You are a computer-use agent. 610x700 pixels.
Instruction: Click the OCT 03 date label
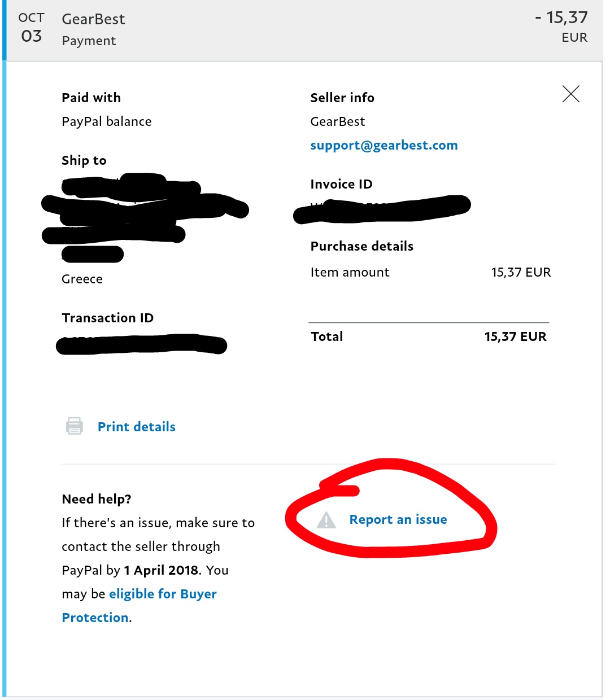pos(32,28)
